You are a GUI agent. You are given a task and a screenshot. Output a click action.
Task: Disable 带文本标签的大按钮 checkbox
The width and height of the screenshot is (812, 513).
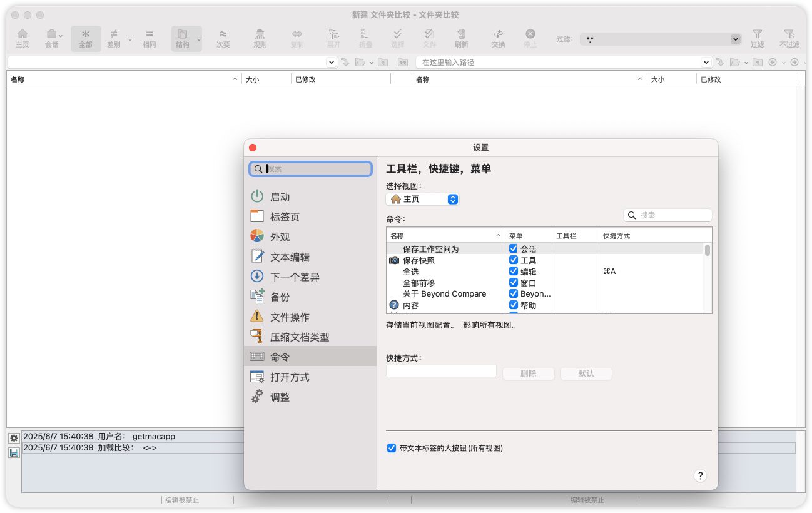coord(392,448)
